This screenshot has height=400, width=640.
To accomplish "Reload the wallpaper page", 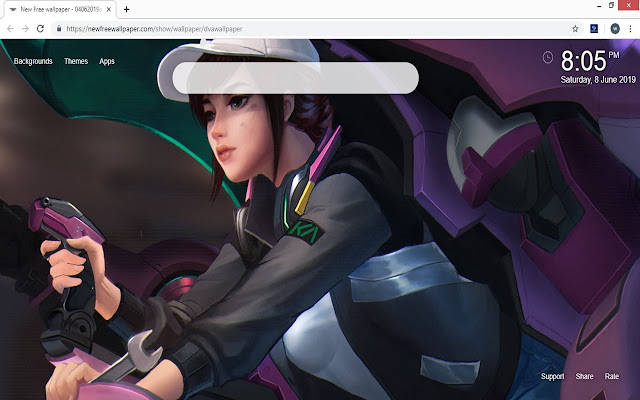I will tap(40, 29).
